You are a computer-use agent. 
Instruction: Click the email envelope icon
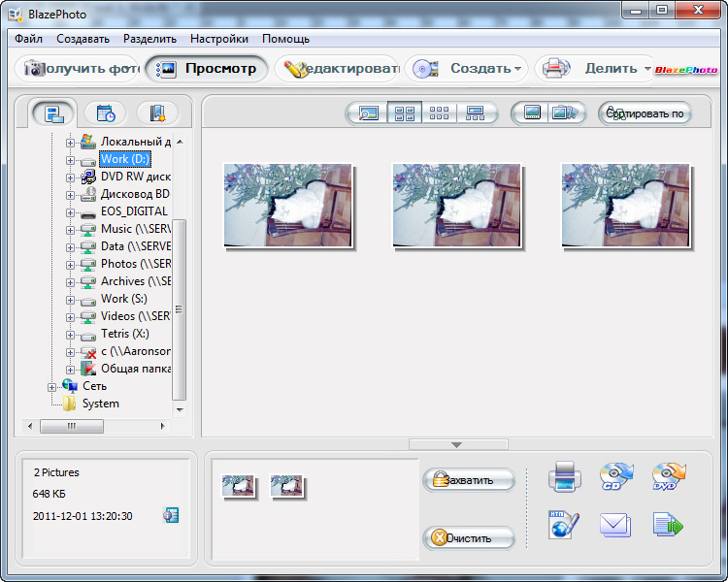pyautogui.click(x=616, y=526)
